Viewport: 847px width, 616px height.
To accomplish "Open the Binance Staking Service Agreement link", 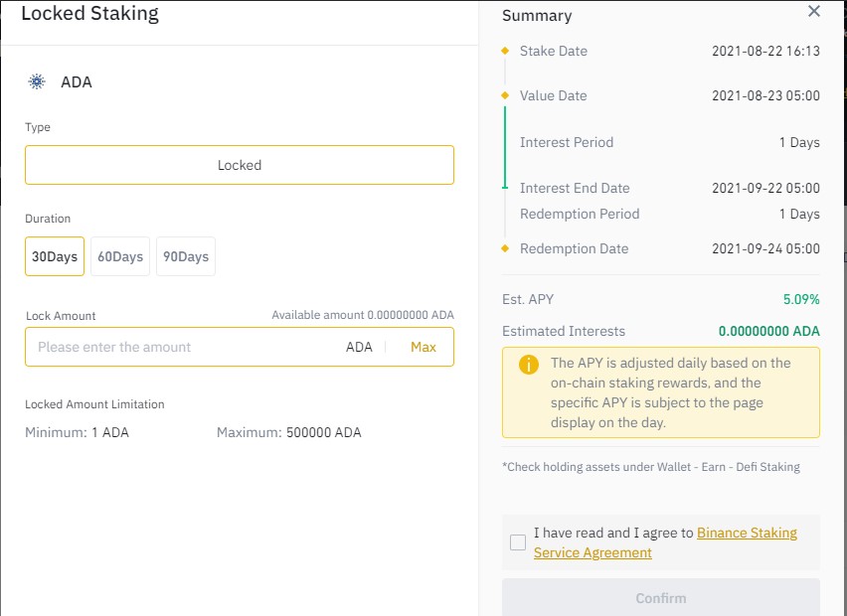I will [x=665, y=542].
